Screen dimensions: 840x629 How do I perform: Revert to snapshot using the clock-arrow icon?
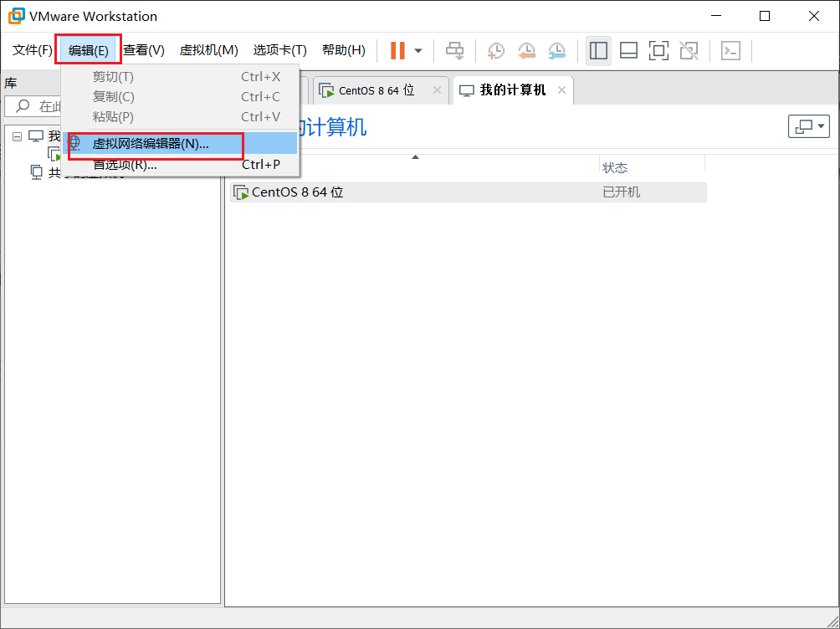pos(526,51)
